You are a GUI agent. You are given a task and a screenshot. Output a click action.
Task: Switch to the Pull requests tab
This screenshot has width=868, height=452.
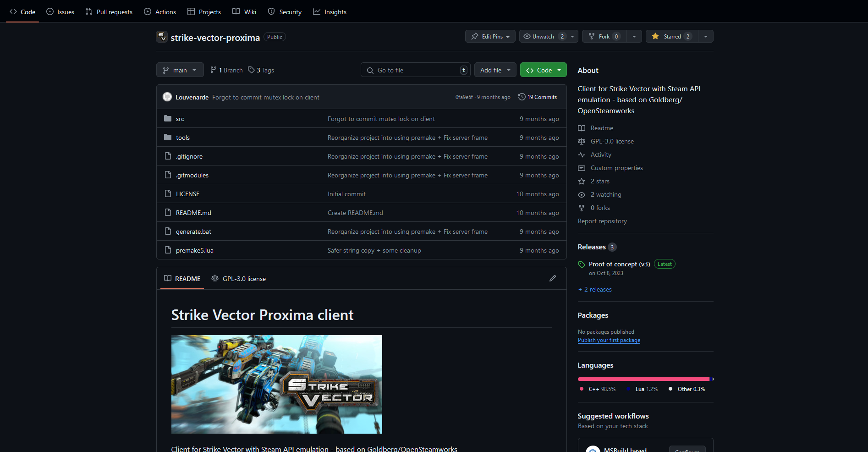(109, 12)
